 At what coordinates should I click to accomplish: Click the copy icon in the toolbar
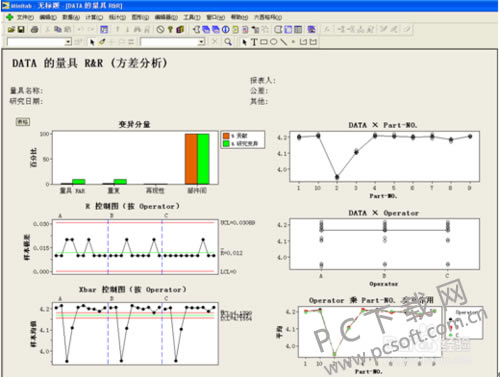click(58, 30)
